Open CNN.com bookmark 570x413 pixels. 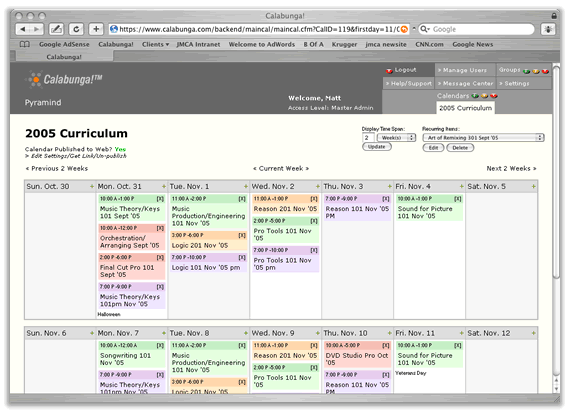pyautogui.click(x=429, y=44)
